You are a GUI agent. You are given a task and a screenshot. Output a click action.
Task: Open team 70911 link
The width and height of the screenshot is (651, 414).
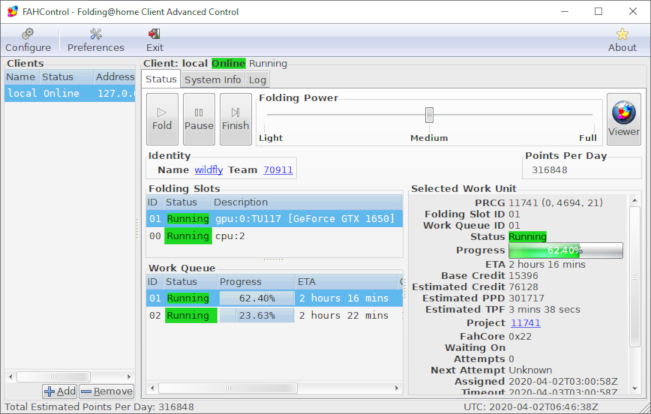(278, 170)
